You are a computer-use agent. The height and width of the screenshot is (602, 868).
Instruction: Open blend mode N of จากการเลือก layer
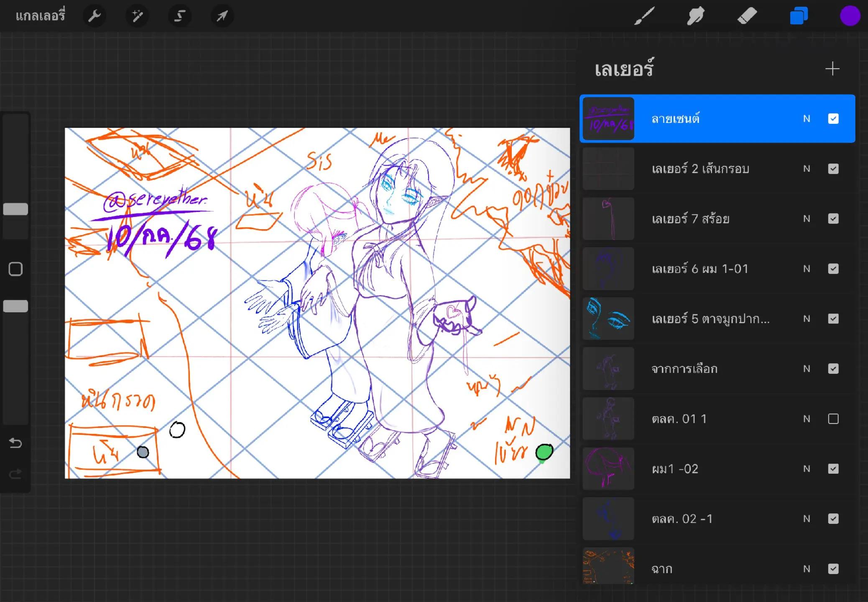coord(807,369)
